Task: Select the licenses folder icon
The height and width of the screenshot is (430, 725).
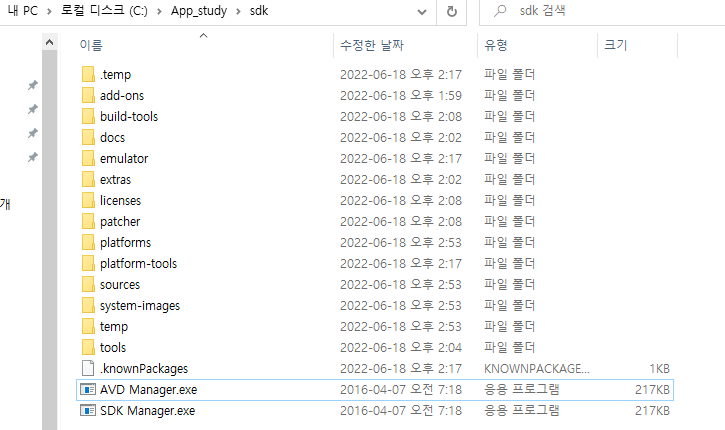Action: point(88,200)
